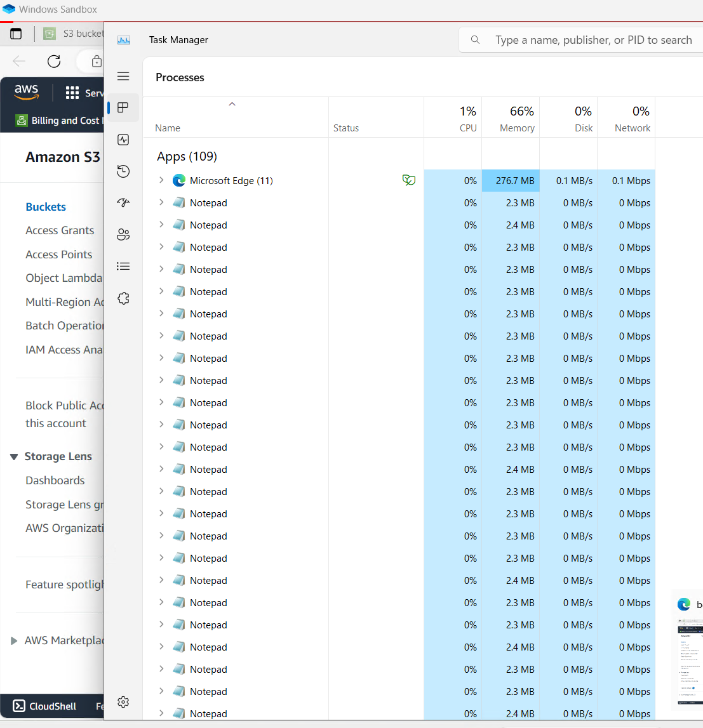Click the AWS Services grid icon
The height and width of the screenshot is (728, 703).
72,93
